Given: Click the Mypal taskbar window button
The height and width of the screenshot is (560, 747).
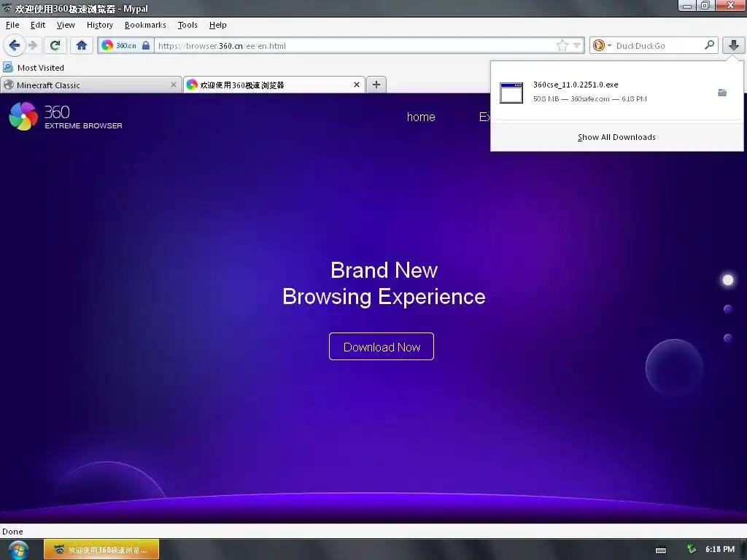Looking at the screenshot, I should point(101,550).
